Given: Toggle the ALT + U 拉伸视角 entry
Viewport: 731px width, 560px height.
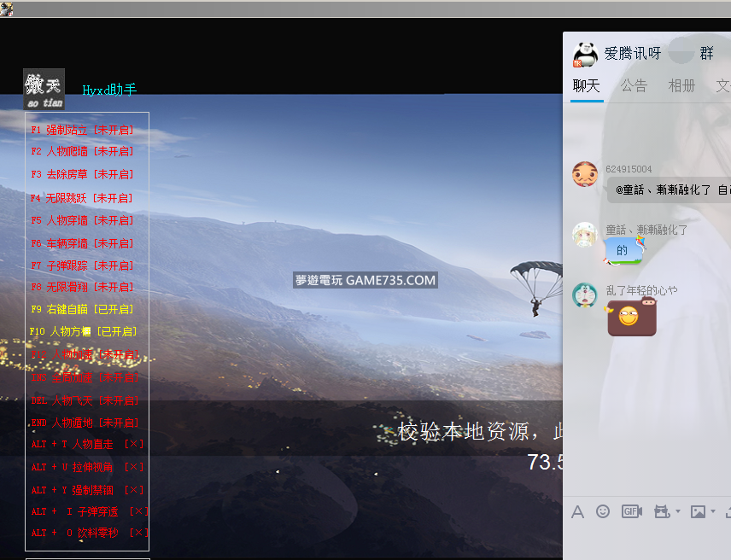Looking at the screenshot, I should tap(87, 467).
